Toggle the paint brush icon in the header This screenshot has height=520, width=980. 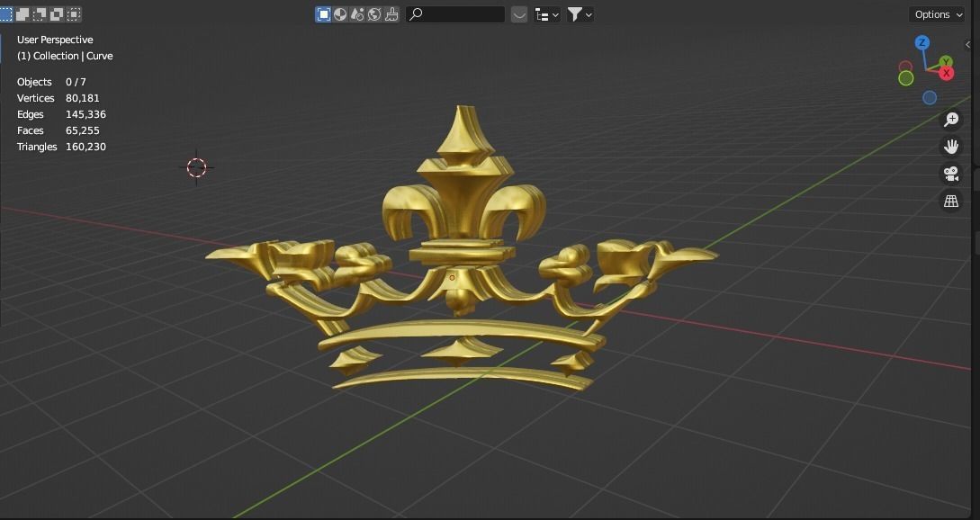(x=391, y=14)
